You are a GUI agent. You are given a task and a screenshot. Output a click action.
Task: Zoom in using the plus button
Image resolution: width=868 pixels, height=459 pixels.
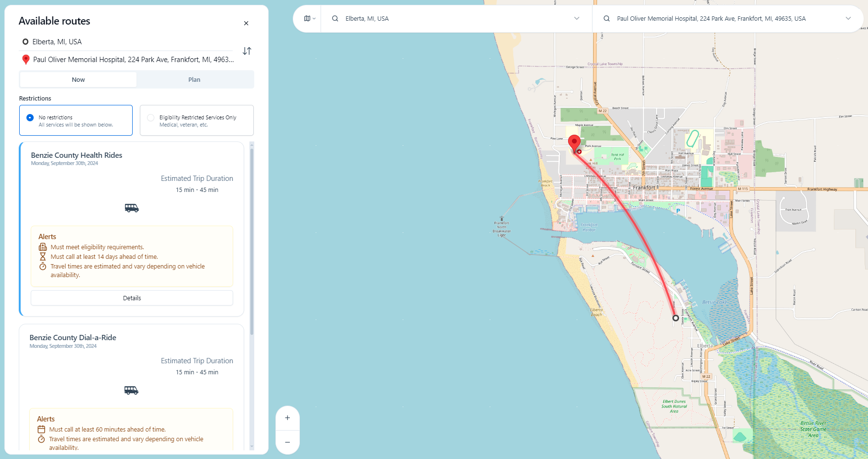[x=287, y=418]
